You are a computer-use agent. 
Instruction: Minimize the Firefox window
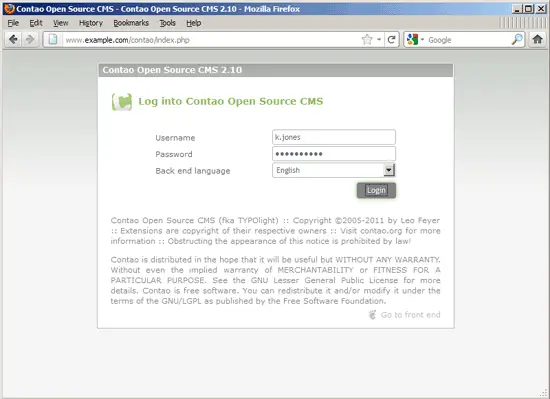pyautogui.click(x=516, y=9)
